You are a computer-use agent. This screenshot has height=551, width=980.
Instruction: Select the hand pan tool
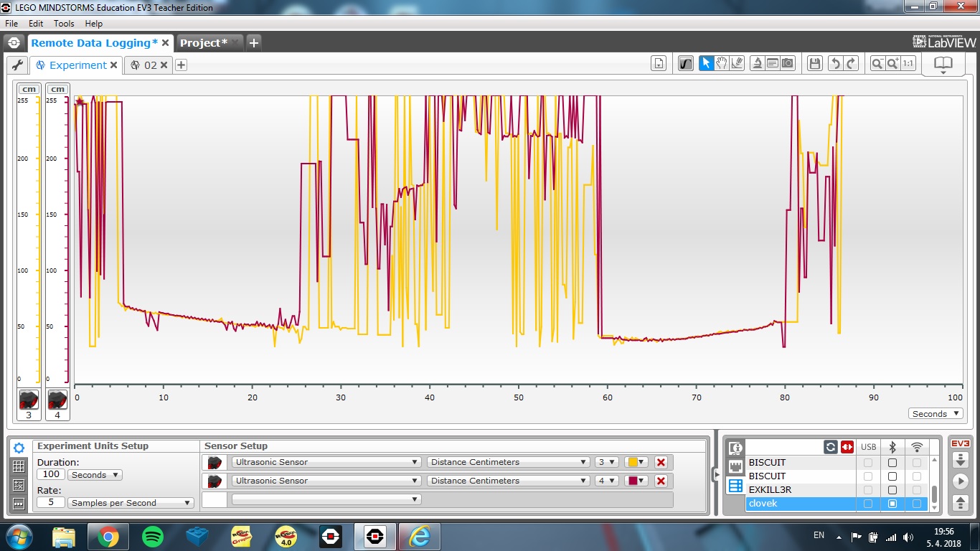pos(722,63)
